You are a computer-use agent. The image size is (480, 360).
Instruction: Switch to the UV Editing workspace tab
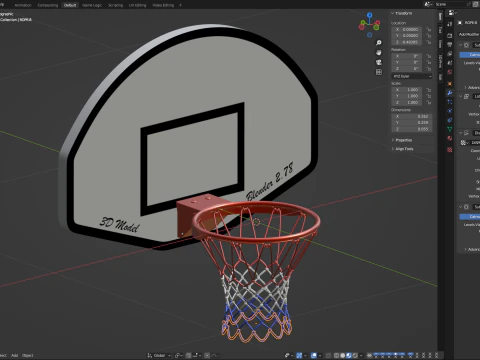tap(138, 5)
